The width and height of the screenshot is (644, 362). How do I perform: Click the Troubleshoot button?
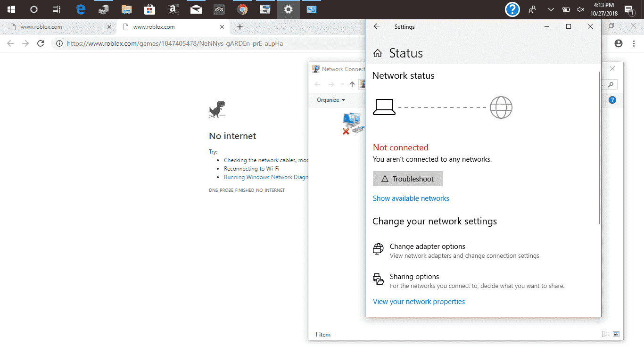click(408, 179)
